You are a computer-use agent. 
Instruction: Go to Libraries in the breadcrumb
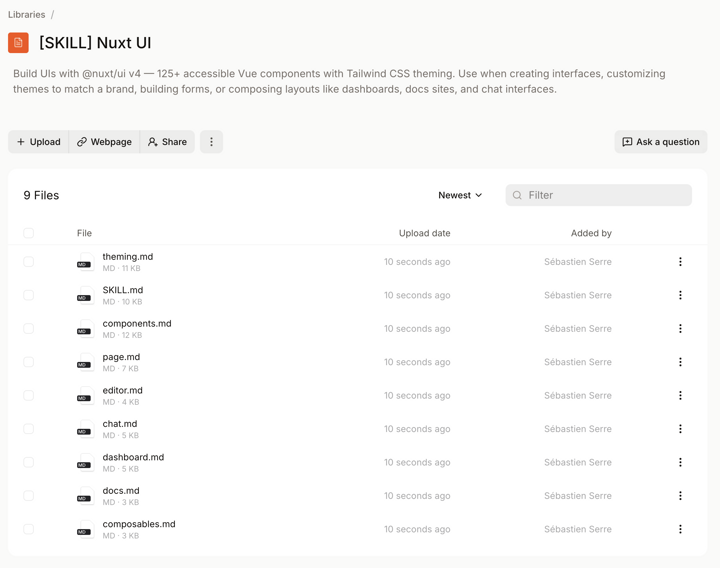click(27, 15)
